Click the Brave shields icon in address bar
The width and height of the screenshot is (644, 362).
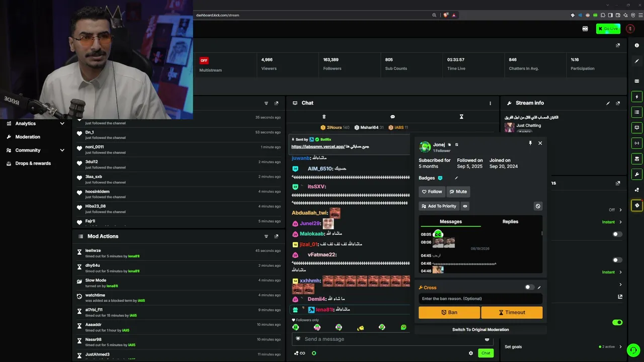pos(446,15)
